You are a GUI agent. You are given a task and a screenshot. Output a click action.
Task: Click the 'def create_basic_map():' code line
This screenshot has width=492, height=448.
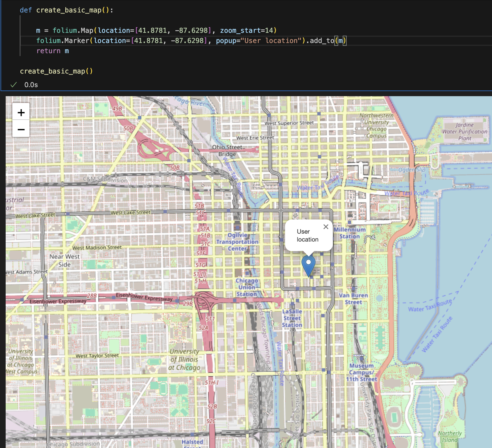[x=67, y=10]
